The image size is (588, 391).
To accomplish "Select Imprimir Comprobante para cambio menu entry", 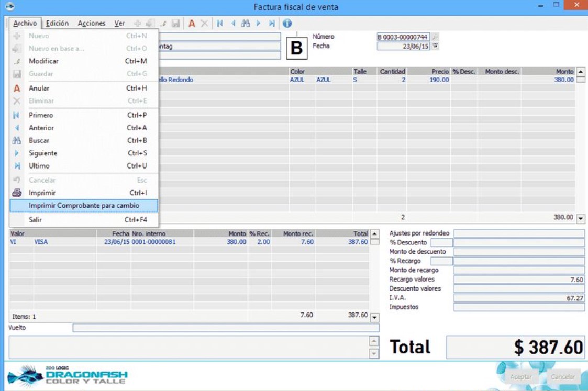I will click(84, 206).
